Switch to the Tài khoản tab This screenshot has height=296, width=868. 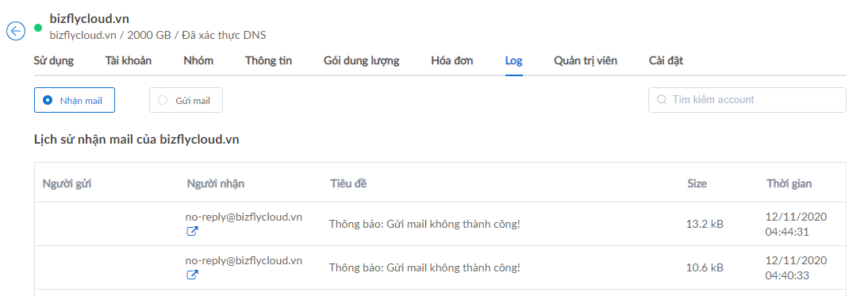(x=129, y=61)
